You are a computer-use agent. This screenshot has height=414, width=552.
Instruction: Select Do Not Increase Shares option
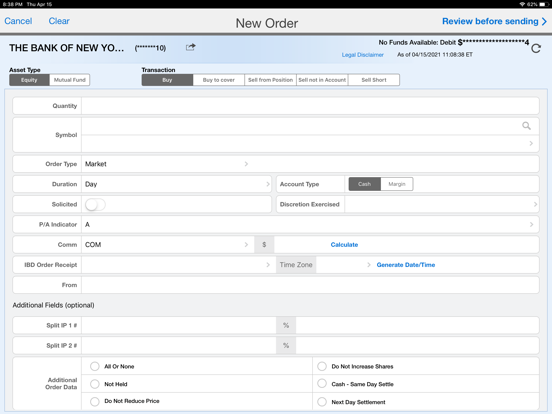[322, 366]
